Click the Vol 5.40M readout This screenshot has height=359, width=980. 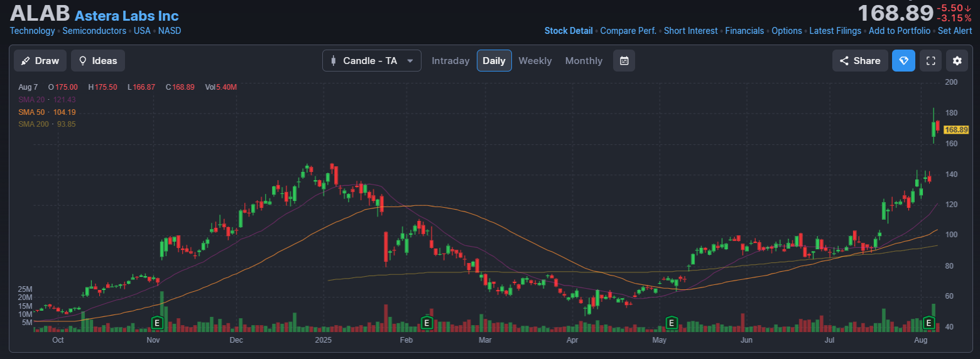click(220, 87)
